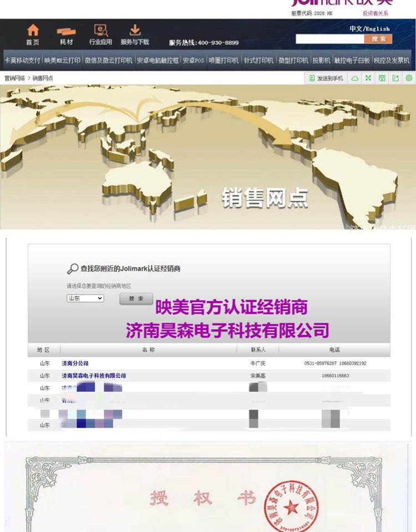
Task: Click the 授权书 certificate title
Action: click(x=203, y=498)
